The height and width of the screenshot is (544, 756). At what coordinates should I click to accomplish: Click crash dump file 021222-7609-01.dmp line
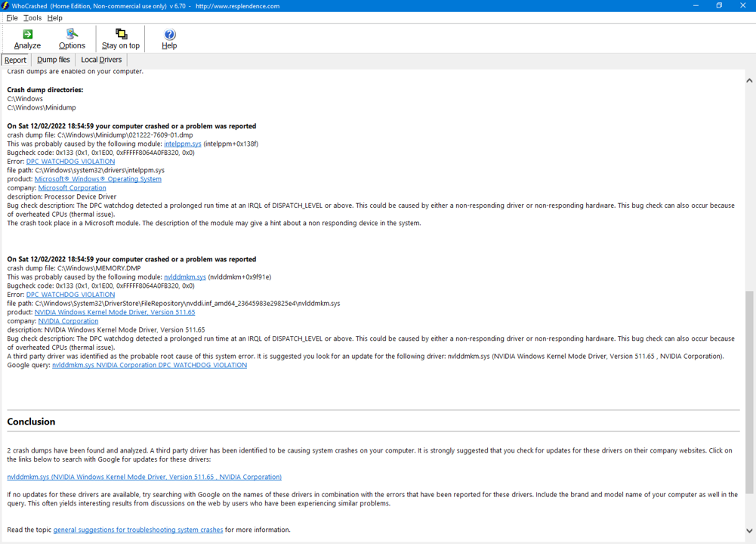tap(100, 135)
